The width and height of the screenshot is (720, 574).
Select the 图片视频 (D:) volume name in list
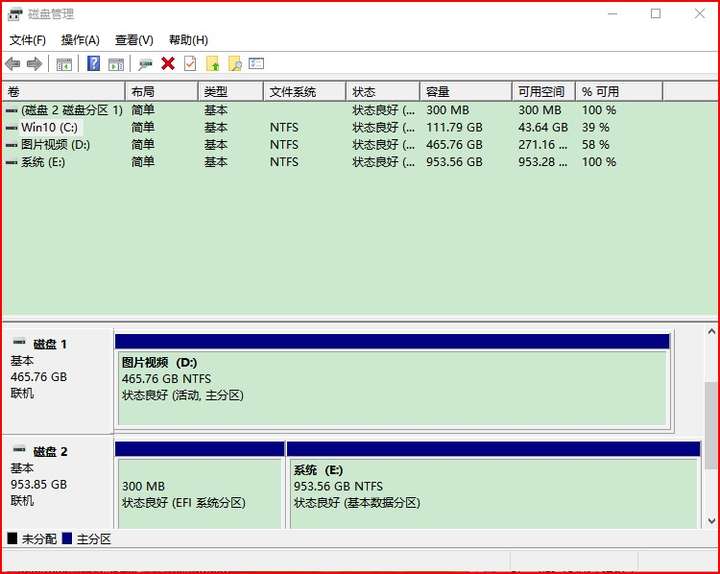pos(56,145)
